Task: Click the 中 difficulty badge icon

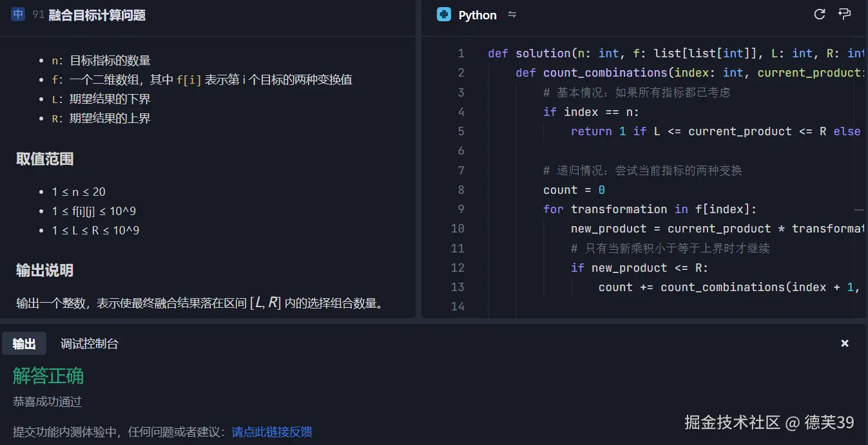Action: [18, 14]
